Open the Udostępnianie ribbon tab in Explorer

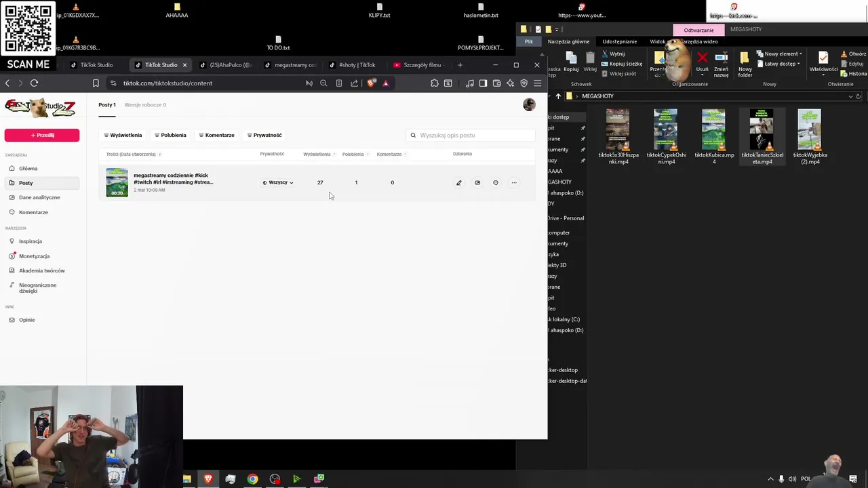click(620, 41)
